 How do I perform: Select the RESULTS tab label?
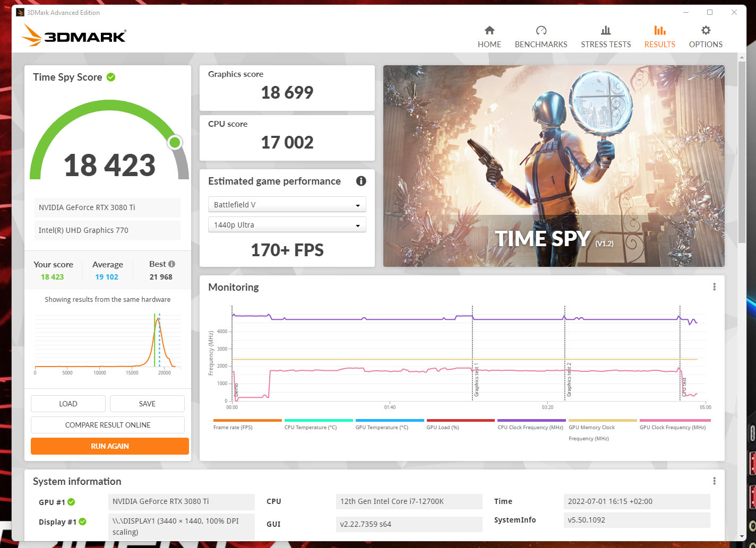(x=660, y=45)
